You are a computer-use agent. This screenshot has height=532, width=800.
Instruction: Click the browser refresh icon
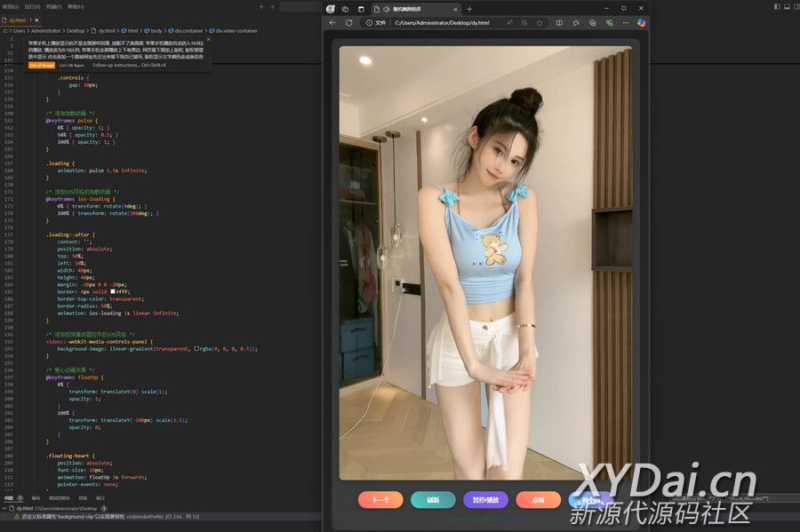pyautogui.click(x=348, y=22)
